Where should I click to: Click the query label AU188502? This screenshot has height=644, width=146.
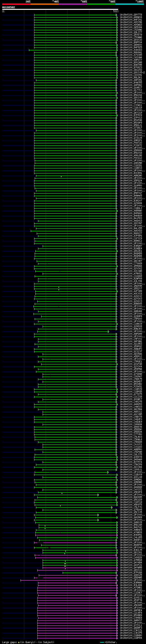pos(8,8)
